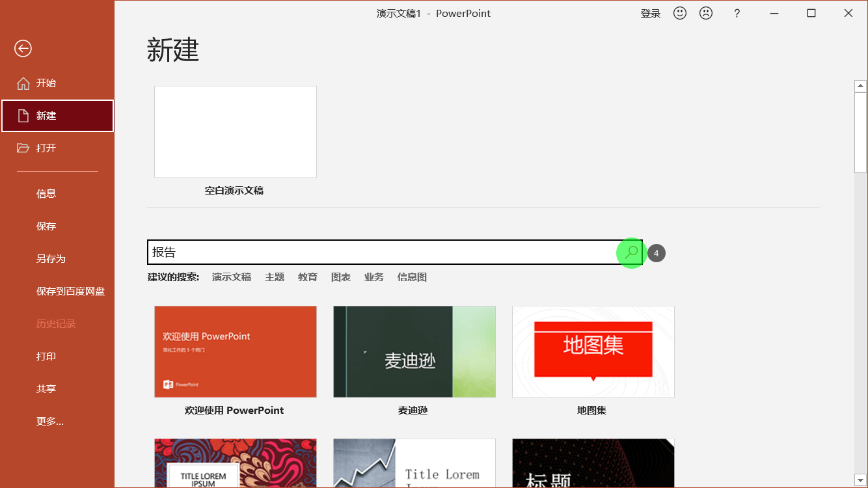Send a frown feedback icon
The image size is (868, 488).
pos(706,13)
